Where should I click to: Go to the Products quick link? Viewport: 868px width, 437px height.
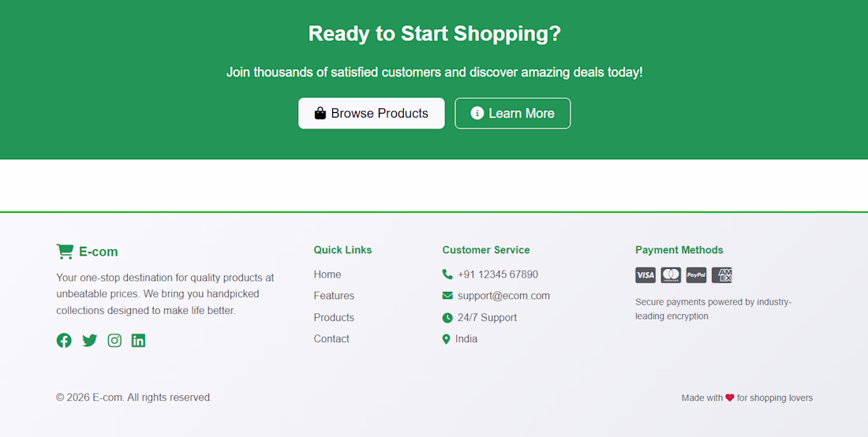click(x=334, y=318)
